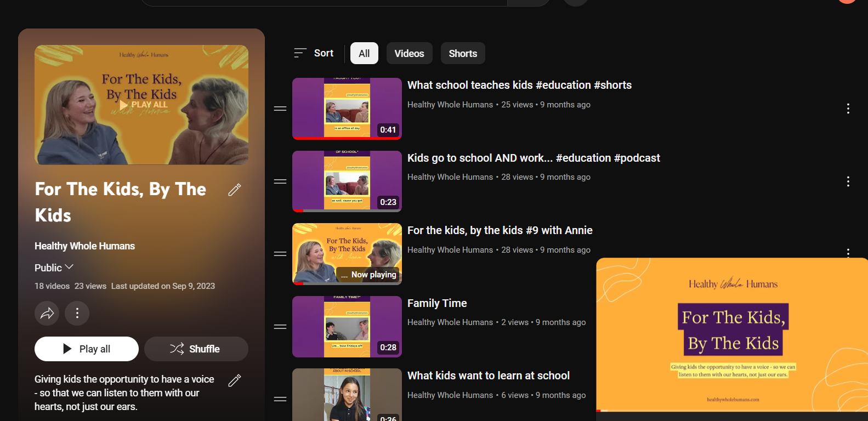868x421 pixels.
Task: Grab reorder handle for kids #9 with Annie
Action: (x=280, y=254)
